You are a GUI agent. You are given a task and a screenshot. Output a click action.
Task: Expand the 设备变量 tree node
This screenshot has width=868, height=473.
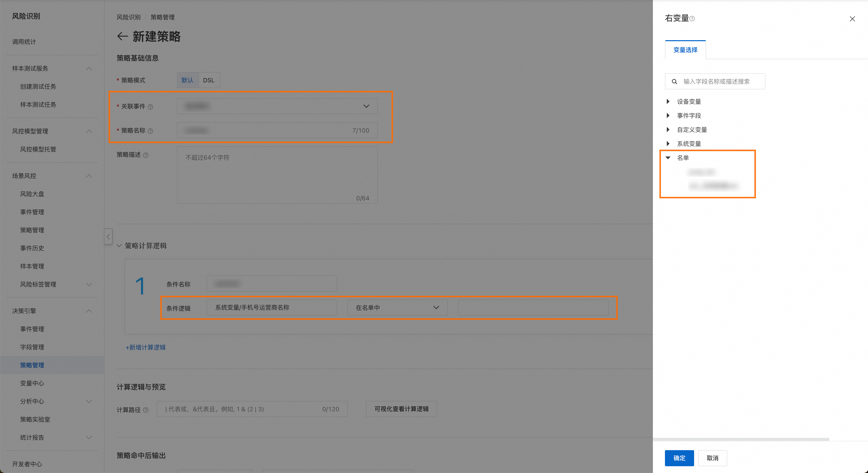click(668, 101)
